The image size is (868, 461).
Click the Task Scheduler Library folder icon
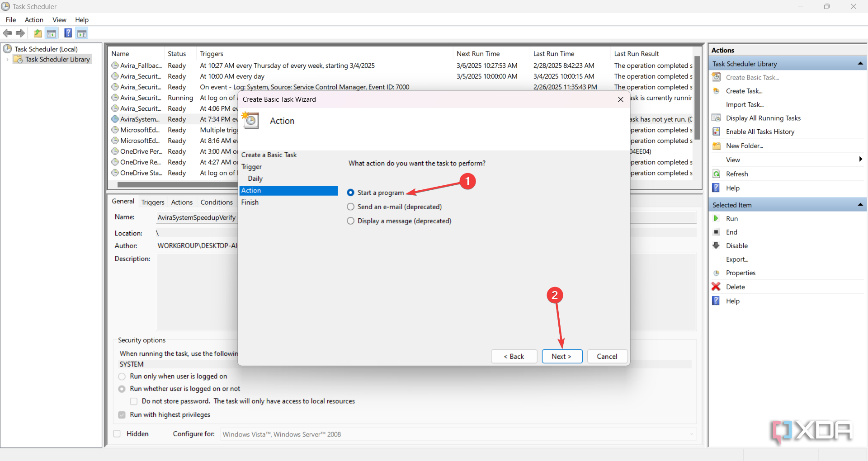18,59
